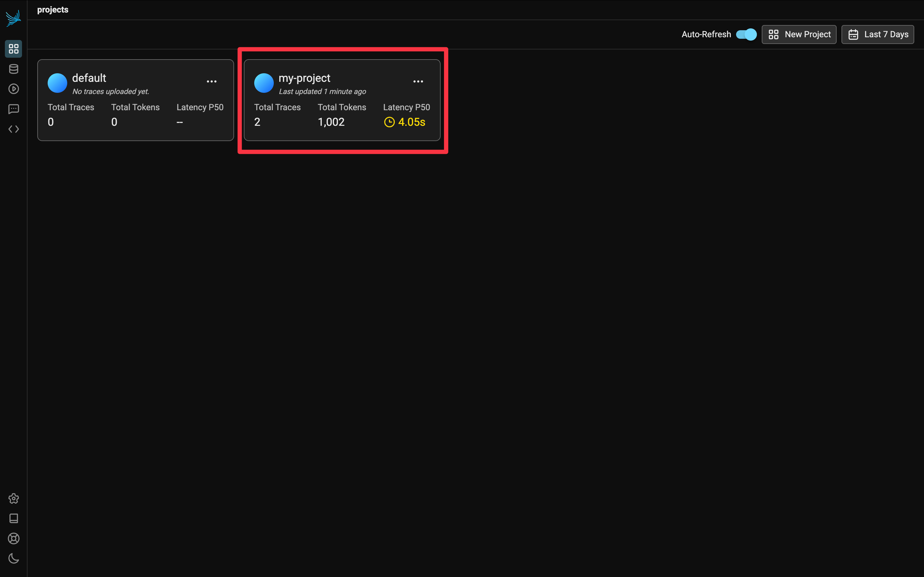Viewport: 924px width, 577px height.
Task: Disable the Auto-Refresh switch
Action: 746,34
